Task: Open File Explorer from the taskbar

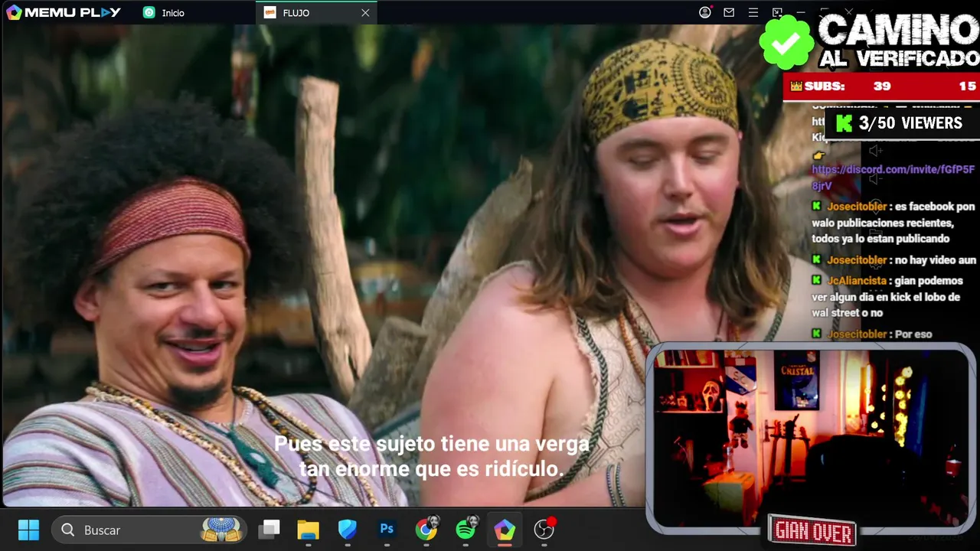Action: coord(308,530)
